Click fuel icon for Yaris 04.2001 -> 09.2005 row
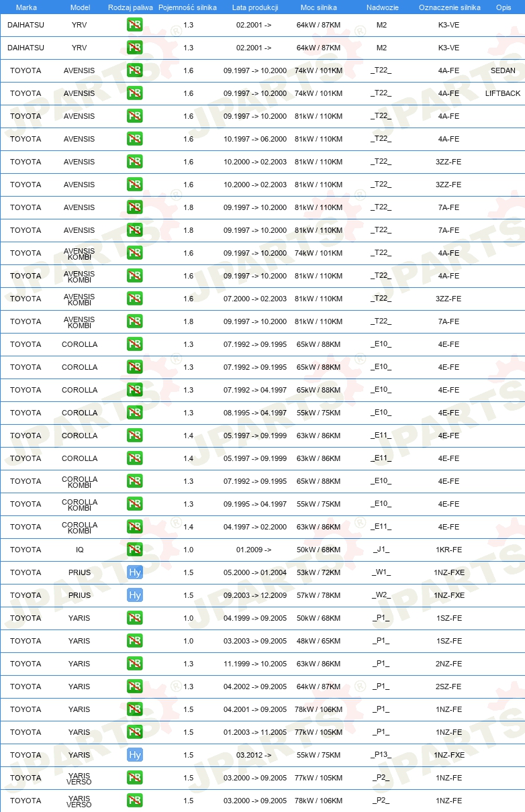 coord(135,709)
